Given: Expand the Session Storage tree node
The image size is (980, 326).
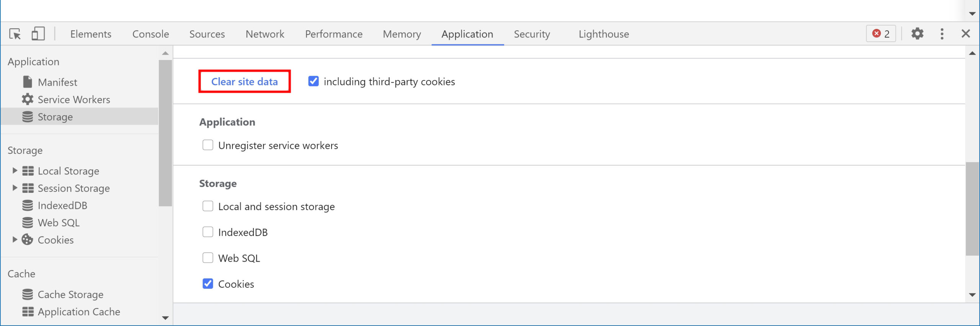Looking at the screenshot, I should pos(15,188).
